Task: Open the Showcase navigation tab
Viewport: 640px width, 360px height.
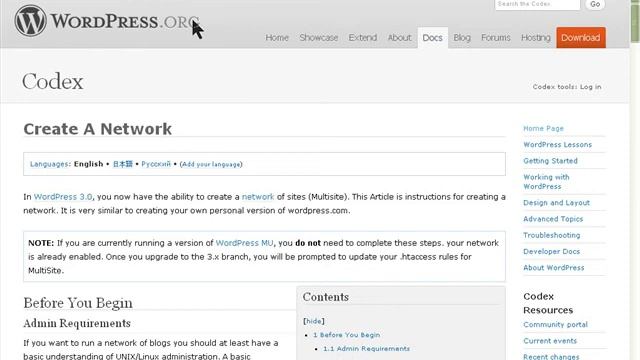Action: pyautogui.click(x=318, y=38)
